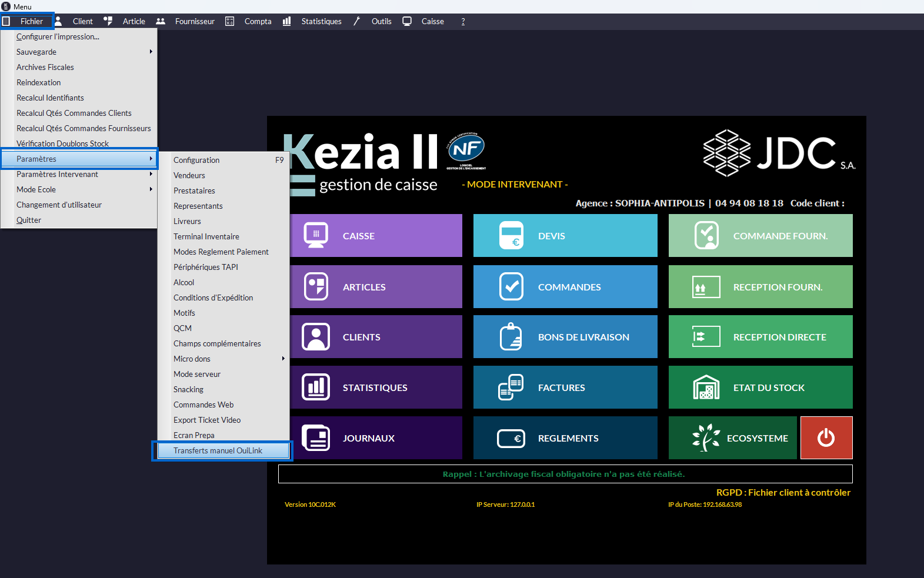Click the Etat du Stock warehouse icon
Viewport: 924px width, 578px height.
[x=706, y=387]
